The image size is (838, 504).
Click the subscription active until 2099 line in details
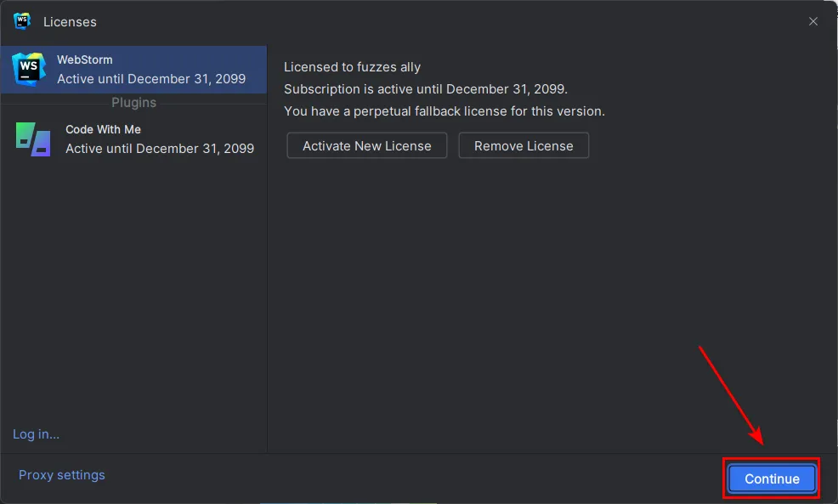(425, 89)
